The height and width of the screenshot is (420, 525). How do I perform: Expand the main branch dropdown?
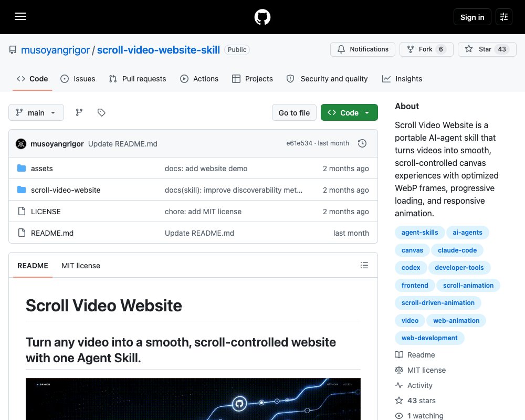point(36,112)
